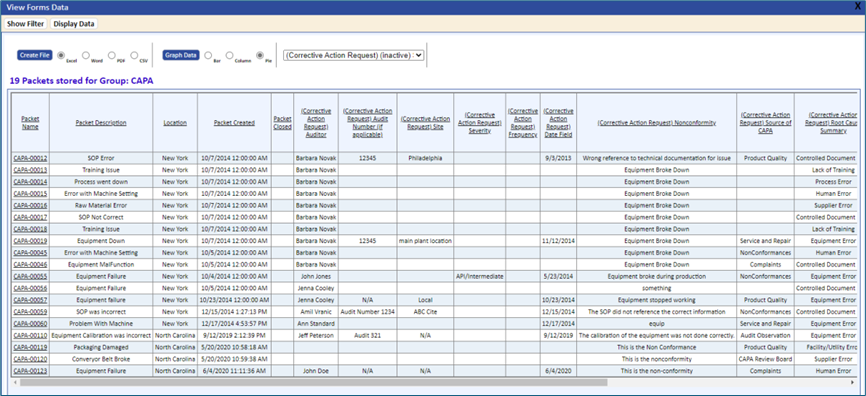
Task: Choose the CSV file format option
Action: coord(134,55)
